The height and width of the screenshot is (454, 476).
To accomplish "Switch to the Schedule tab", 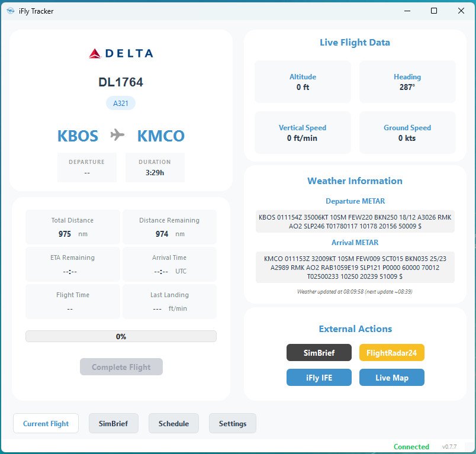I will [173, 423].
